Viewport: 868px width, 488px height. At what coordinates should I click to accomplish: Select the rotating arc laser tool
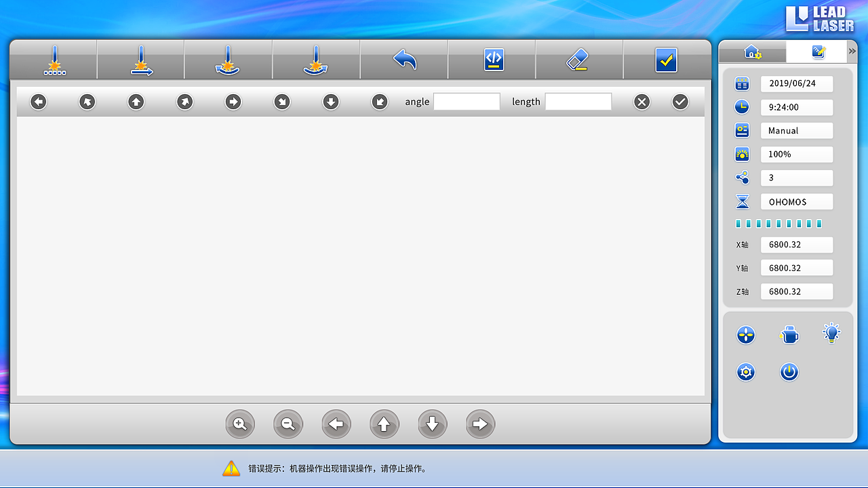click(229, 60)
